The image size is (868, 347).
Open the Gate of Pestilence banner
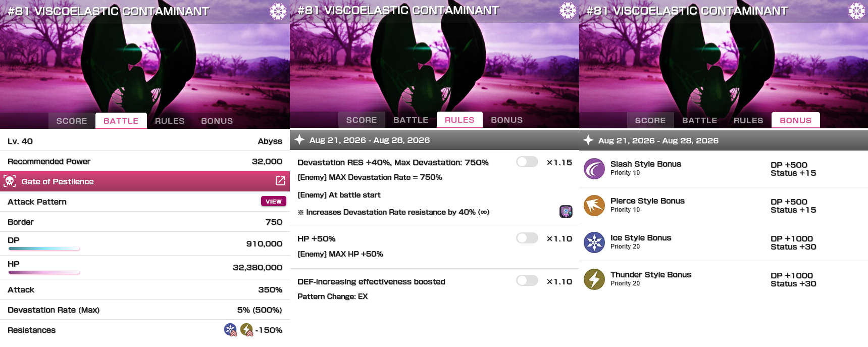click(145, 181)
